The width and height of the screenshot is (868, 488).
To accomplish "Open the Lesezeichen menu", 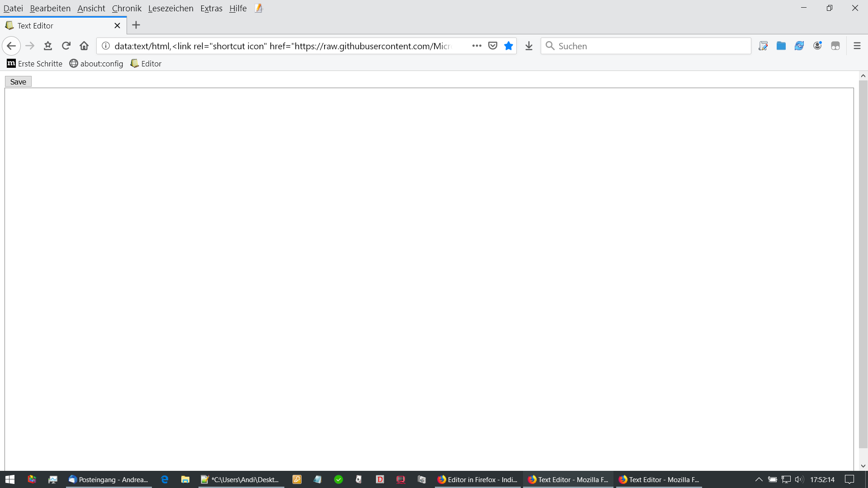I will (170, 8).
